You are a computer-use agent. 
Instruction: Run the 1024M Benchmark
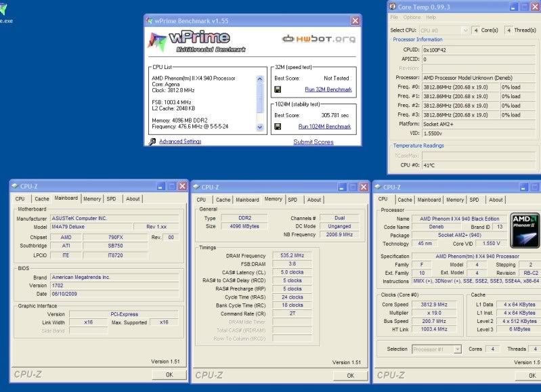click(x=324, y=127)
